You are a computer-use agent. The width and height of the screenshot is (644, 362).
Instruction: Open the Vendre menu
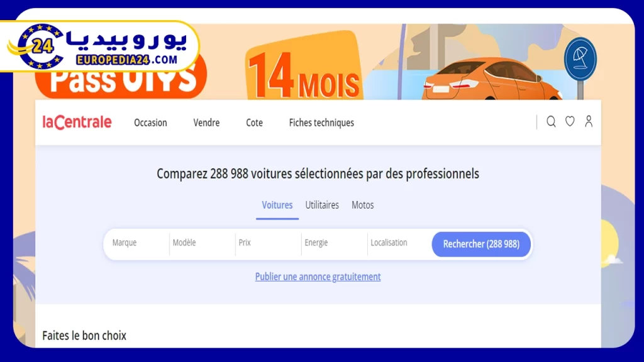pyautogui.click(x=206, y=123)
